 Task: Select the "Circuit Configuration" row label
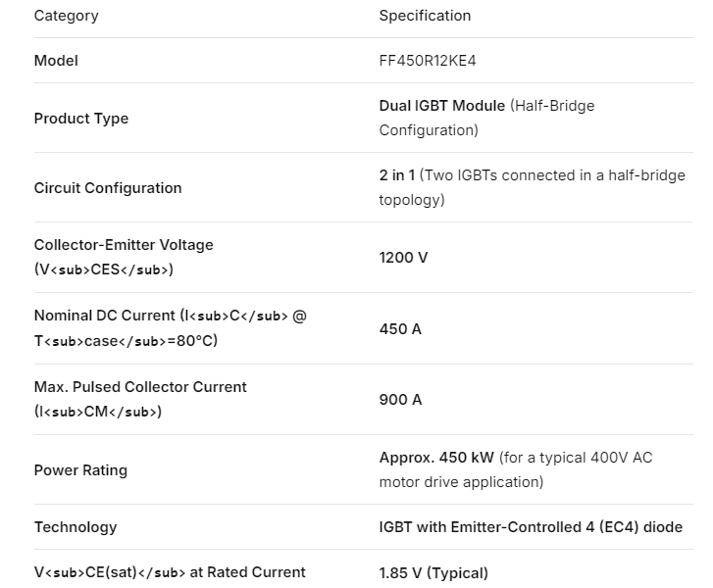click(x=108, y=188)
